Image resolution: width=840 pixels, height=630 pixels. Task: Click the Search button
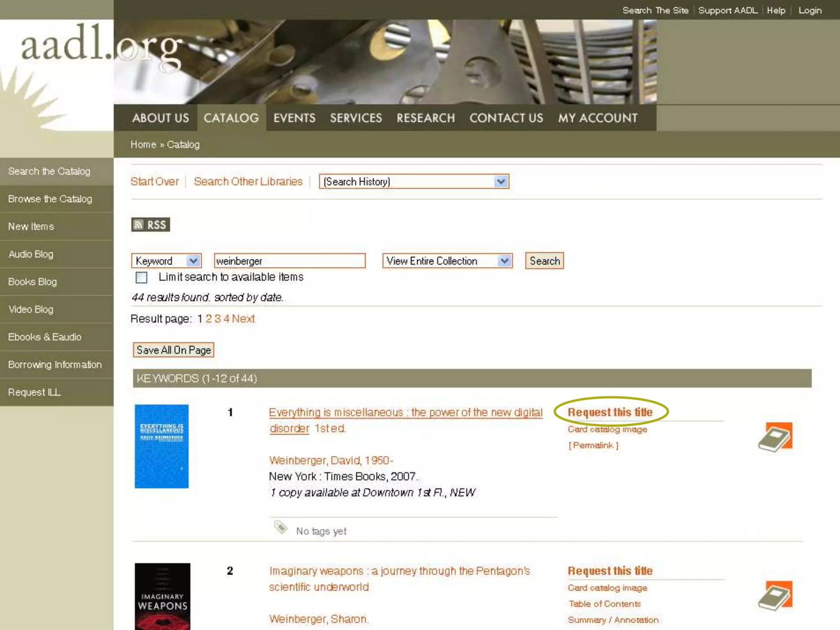[x=544, y=261]
